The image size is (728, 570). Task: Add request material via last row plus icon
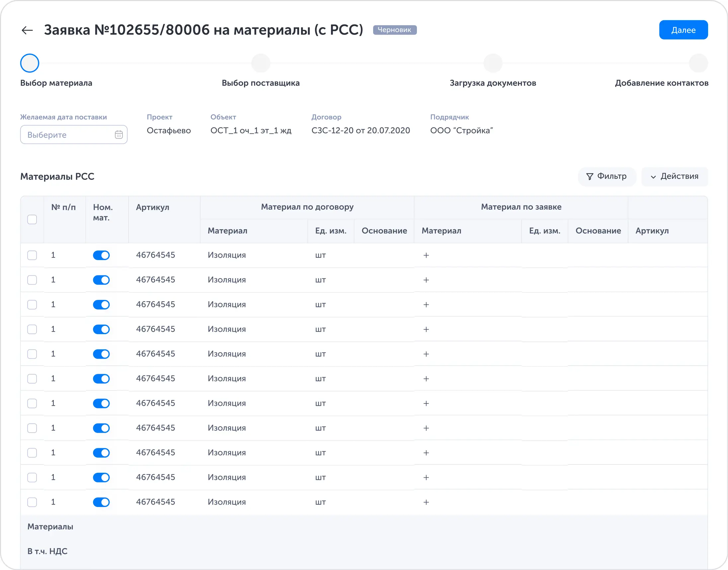point(426,502)
